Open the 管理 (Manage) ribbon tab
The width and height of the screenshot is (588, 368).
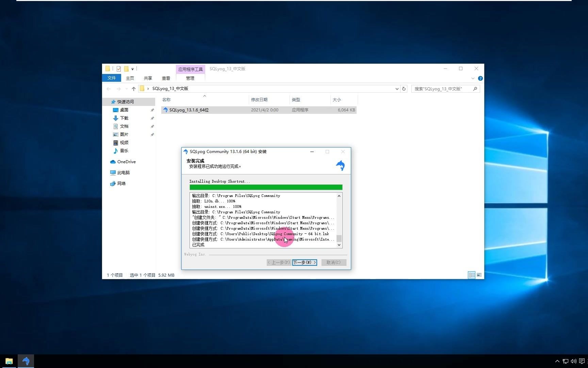coord(190,78)
